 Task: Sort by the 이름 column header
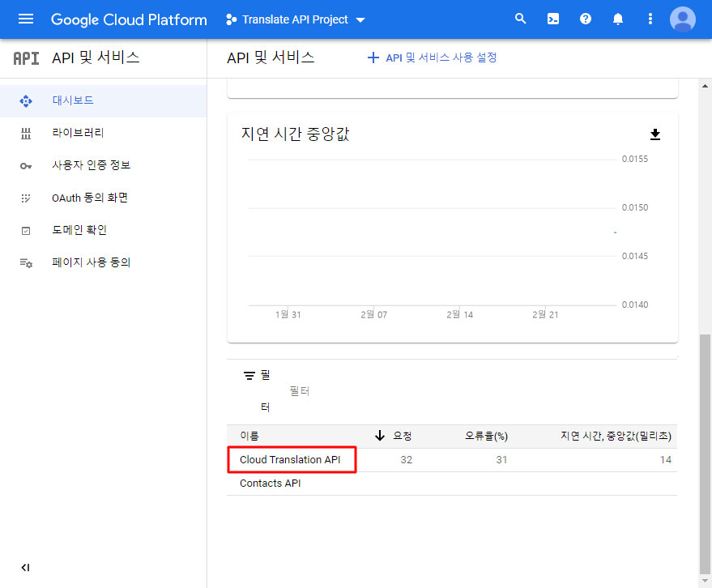coord(249,437)
